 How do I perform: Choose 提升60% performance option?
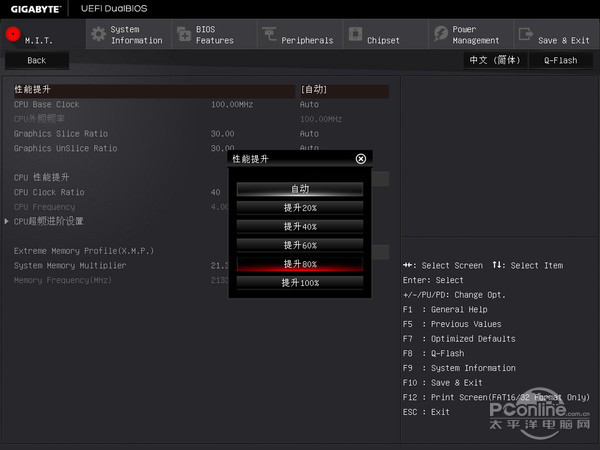[300, 245]
